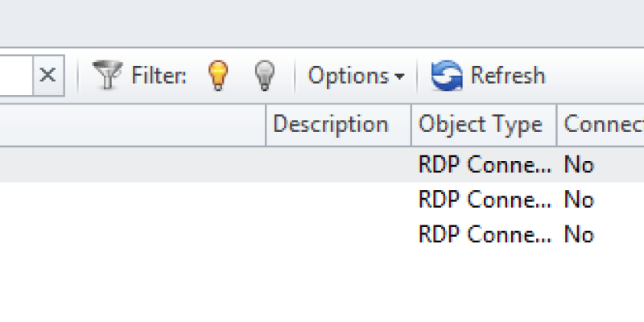Toggle the yellow lit lightbulb filter
Screen dimensions: 644x322
pos(218,75)
